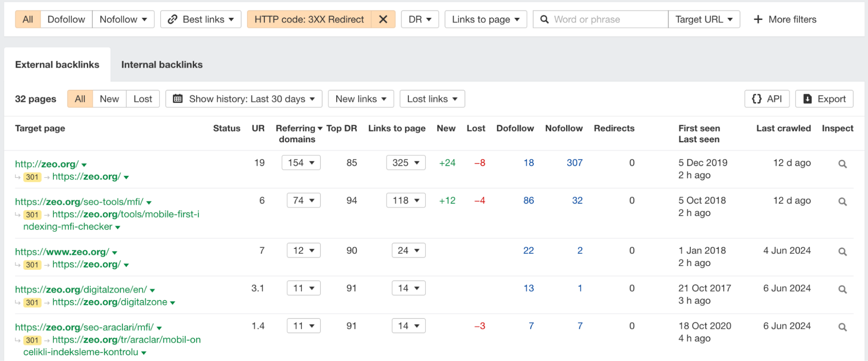Switch pages filter to New
868x361 pixels.
109,99
